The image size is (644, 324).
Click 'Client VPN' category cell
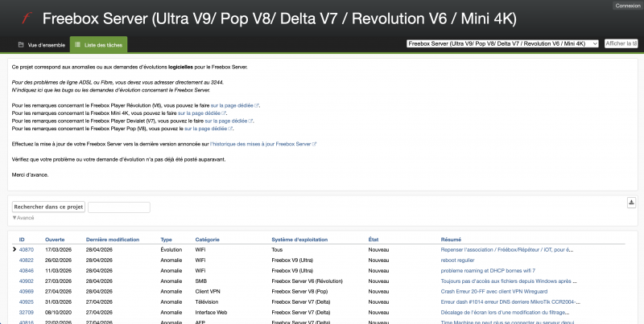click(208, 292)
